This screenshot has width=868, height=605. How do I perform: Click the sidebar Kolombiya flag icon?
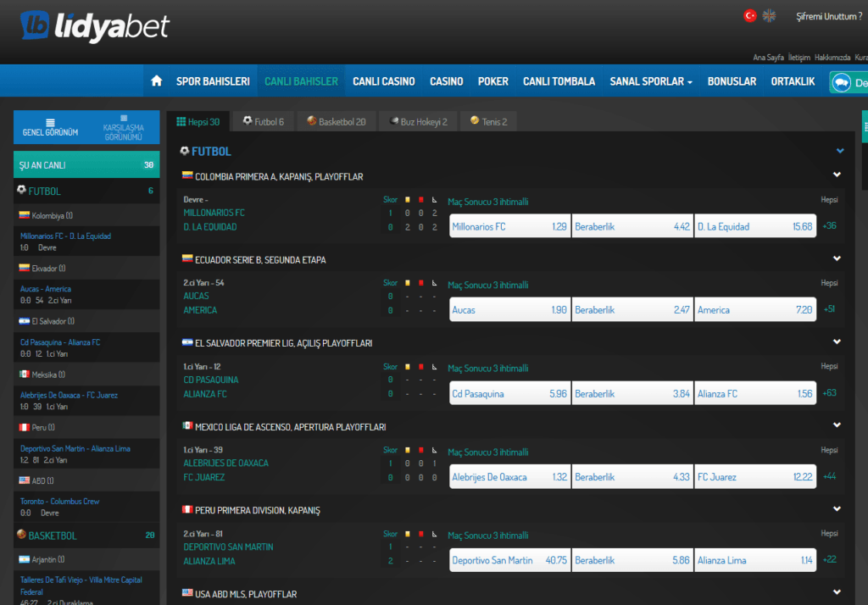coord(25,214)
